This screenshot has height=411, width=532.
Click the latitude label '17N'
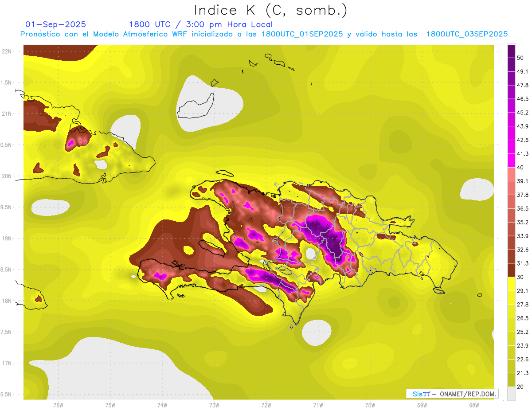tap(7, 363)
